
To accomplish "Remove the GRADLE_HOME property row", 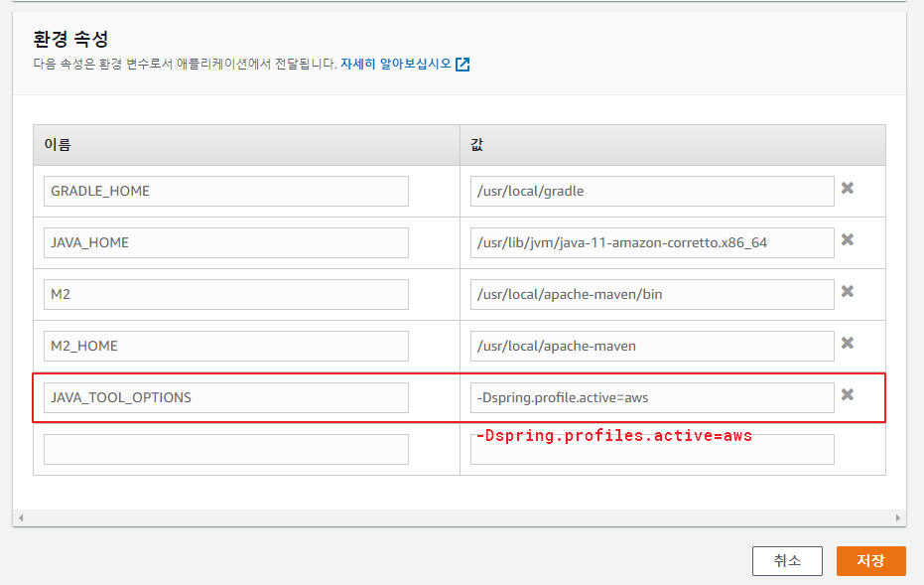I will [848, 189].
